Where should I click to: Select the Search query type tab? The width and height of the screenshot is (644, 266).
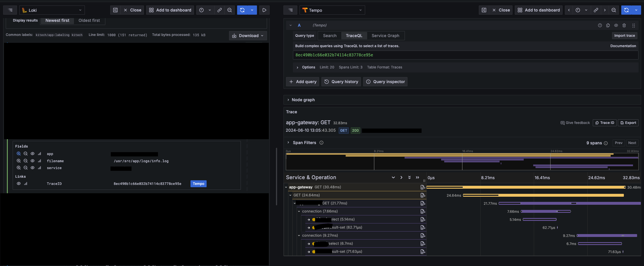(329, 36)
